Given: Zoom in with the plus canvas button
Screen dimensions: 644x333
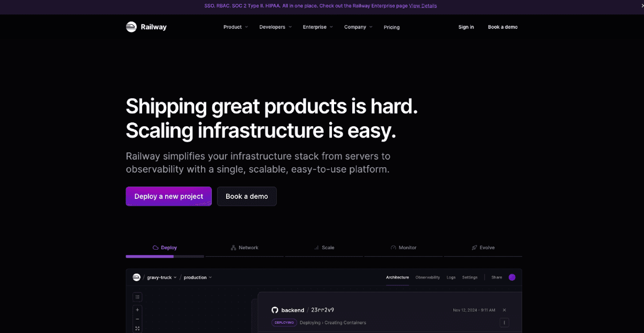Looking at the screenshot, I should tap(137, 310).
